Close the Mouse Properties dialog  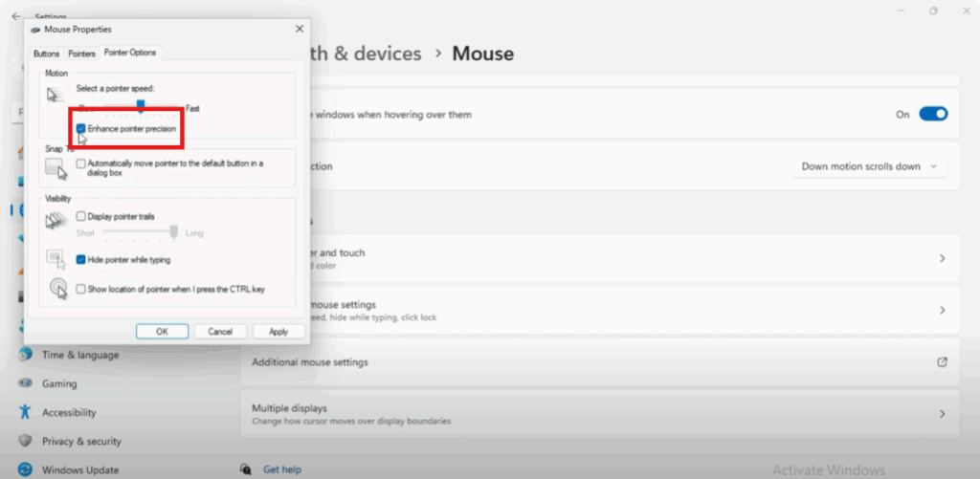(x=300, y=30)
